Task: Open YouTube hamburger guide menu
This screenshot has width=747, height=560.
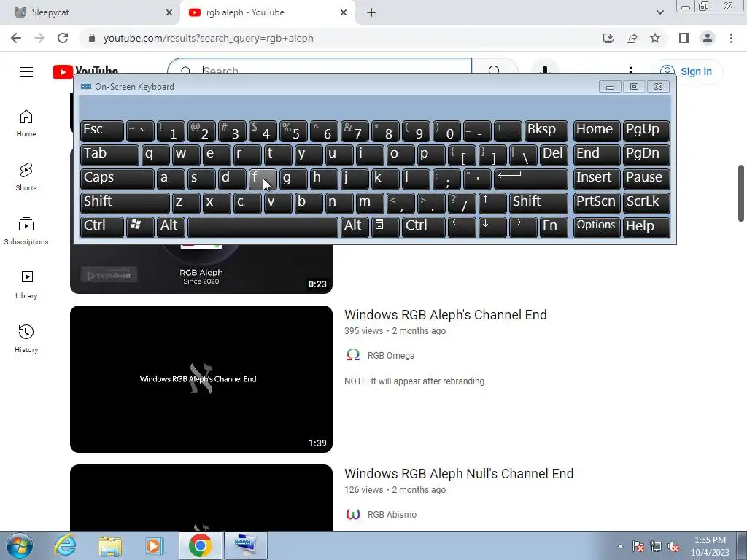Action: coord(26,72)
